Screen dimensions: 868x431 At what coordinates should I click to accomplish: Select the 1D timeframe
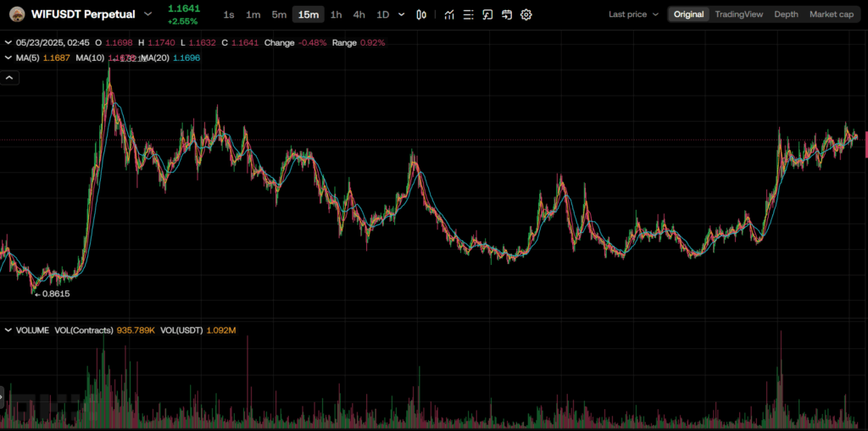(382, 15)
